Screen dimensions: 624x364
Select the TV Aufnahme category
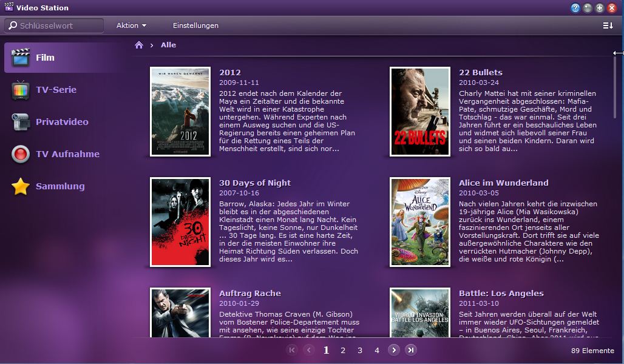pos(64,154)
